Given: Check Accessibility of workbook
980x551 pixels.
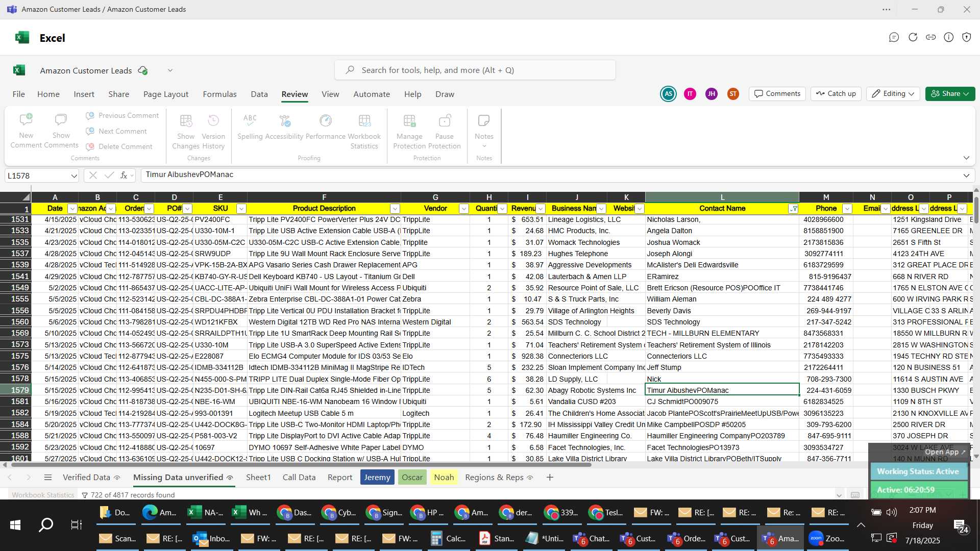Looking at the screenshot, I should click(284, 127).
